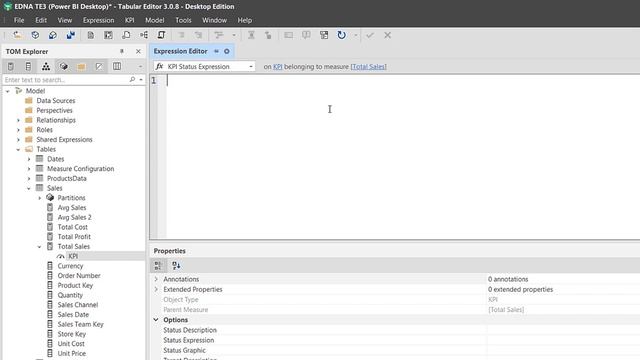Click the refresh circular arrow toolbar icon
This screenshot has height=360, width=640.
(342, 35)
